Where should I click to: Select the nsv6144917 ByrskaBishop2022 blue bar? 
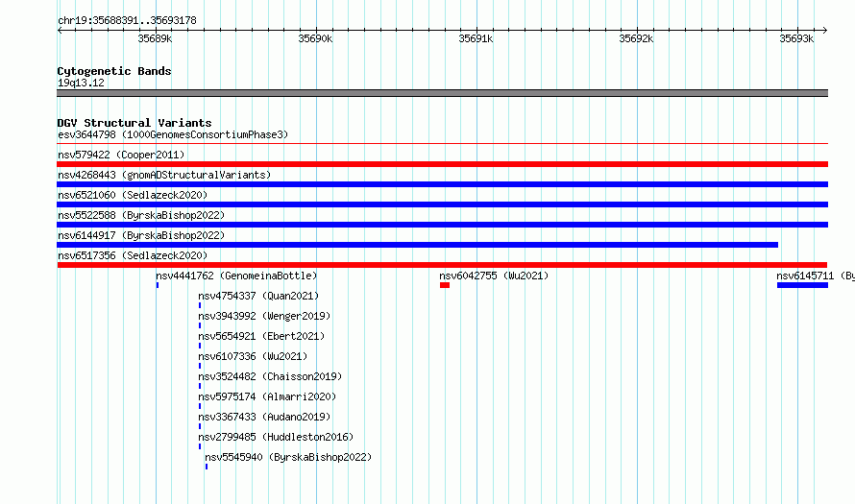coord(418,245)
